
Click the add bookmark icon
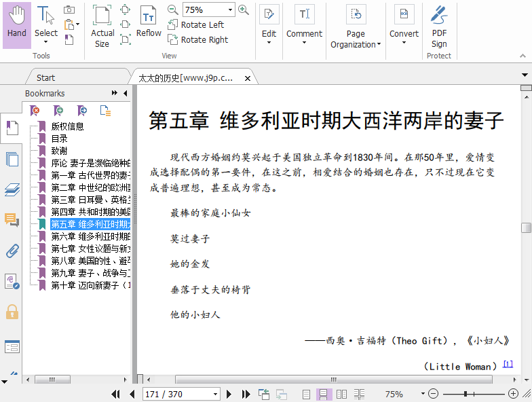point(58,111)
